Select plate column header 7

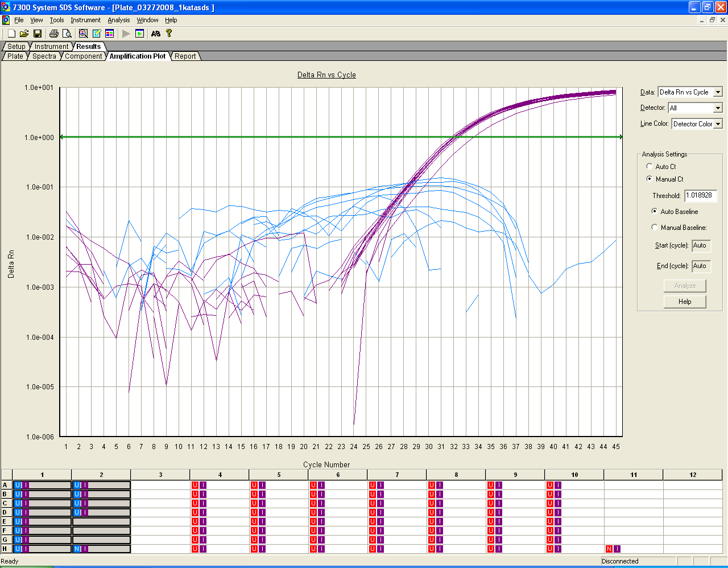(x=397, y=475)
